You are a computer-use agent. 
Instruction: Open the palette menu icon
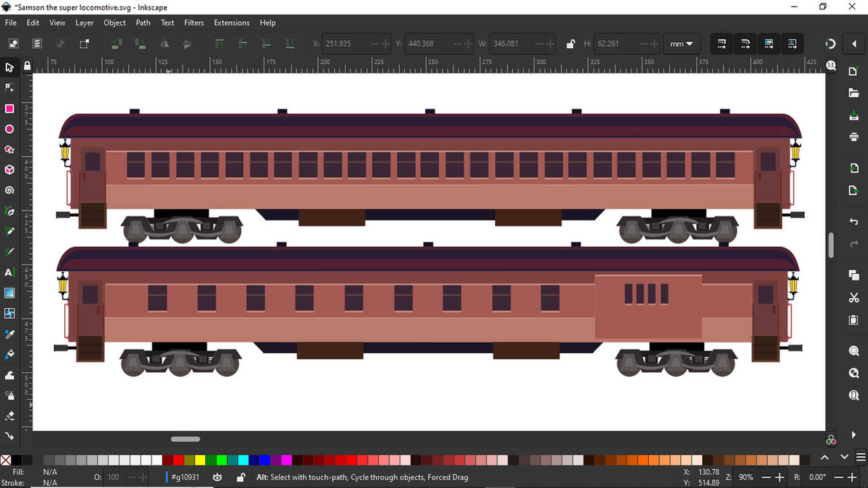861,457
